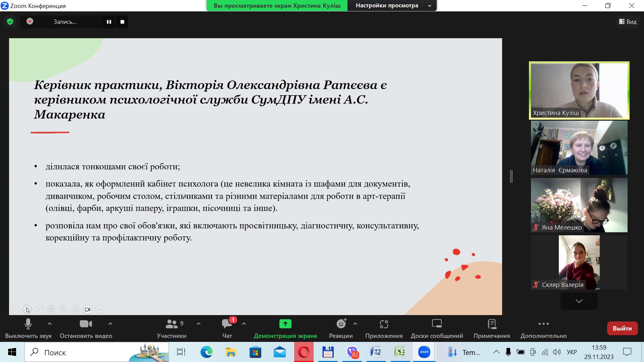644x362 pixels.
Task: Click microphone icon in system tray
Action: pyautogui.click(x=508, y=352)
